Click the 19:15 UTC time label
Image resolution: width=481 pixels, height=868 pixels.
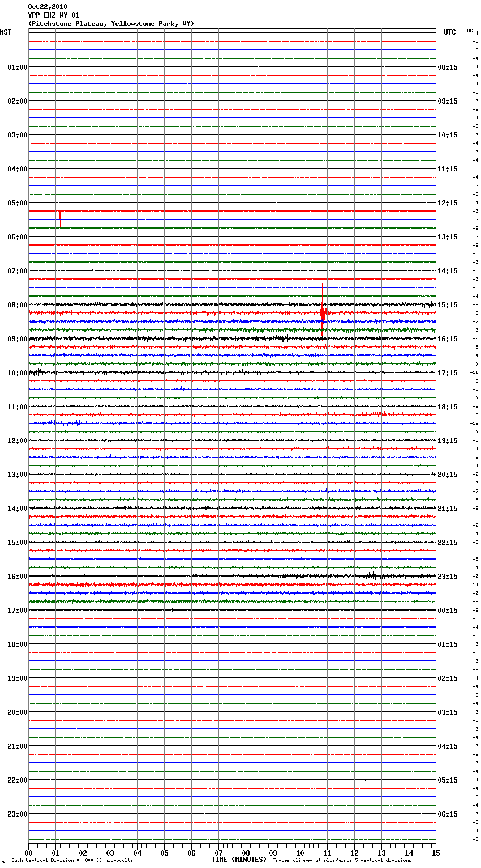click(x=448, y=441)
